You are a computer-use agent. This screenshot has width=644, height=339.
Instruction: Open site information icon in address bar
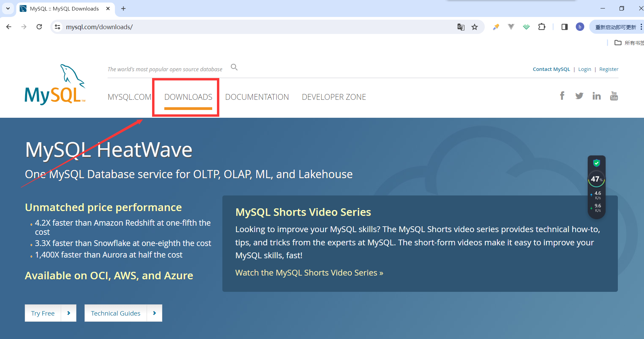click(58, 27)
